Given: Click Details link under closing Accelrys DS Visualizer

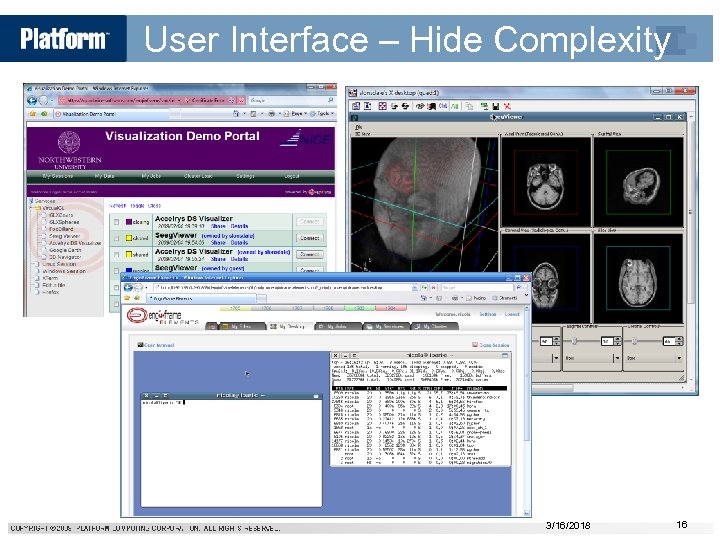Looking at the screenshot, I should 239,226.
